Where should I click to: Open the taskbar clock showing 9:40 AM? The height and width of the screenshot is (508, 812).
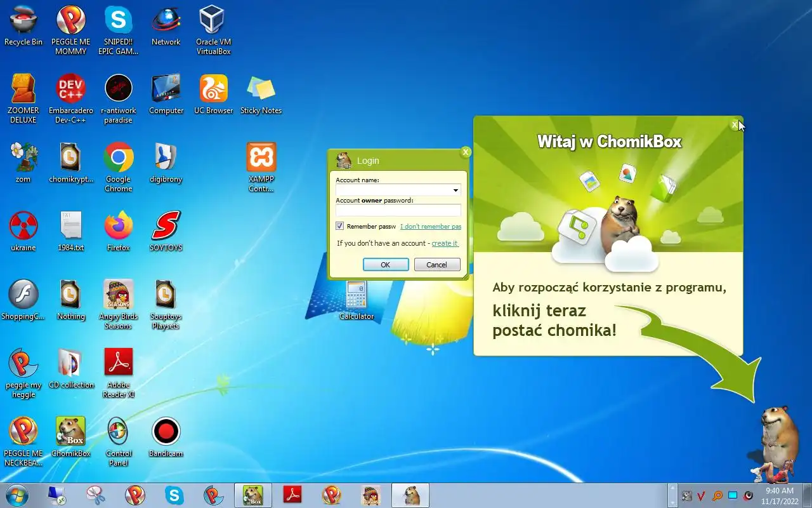point(779,495)
